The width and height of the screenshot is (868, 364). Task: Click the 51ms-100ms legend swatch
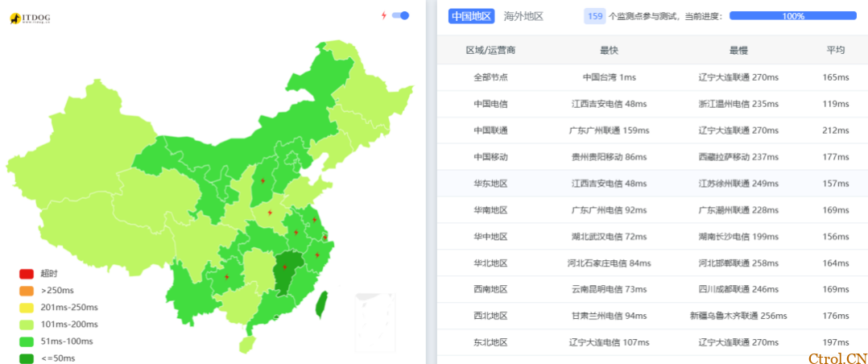click(x=27, y=341)
